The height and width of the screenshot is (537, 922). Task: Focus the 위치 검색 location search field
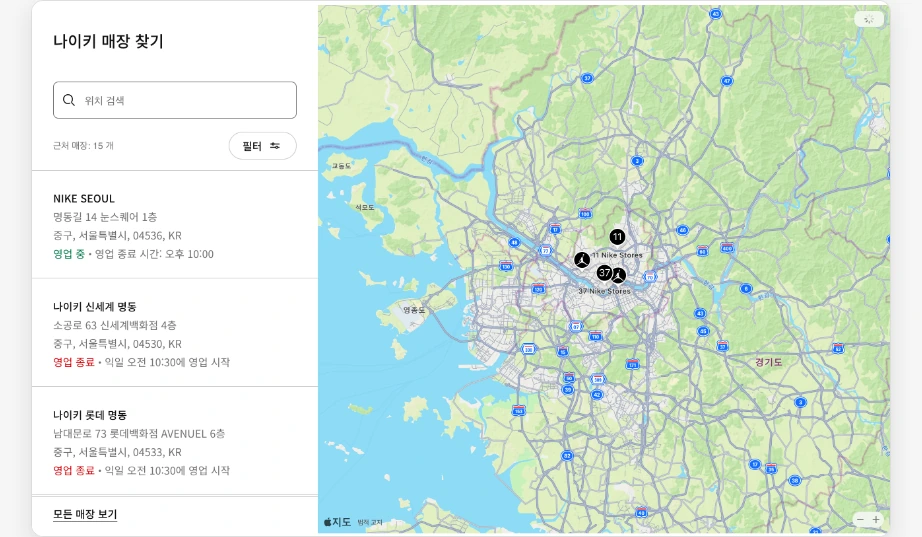175,100
